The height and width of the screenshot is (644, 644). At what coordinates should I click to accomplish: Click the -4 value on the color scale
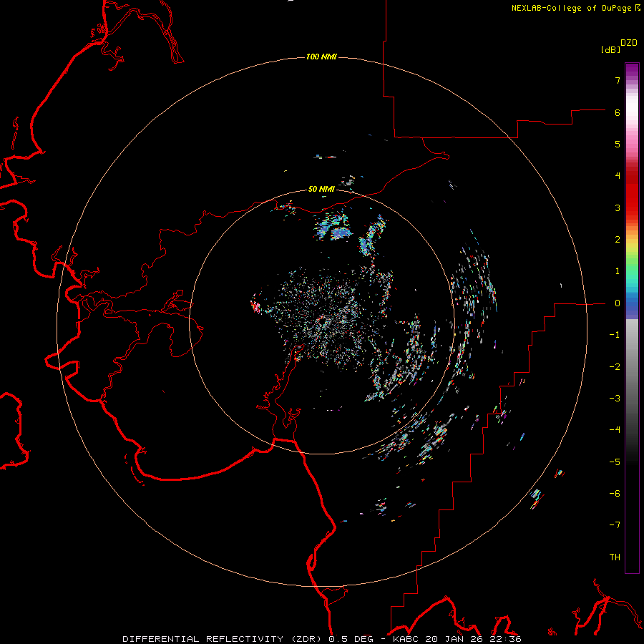point(615,430)
